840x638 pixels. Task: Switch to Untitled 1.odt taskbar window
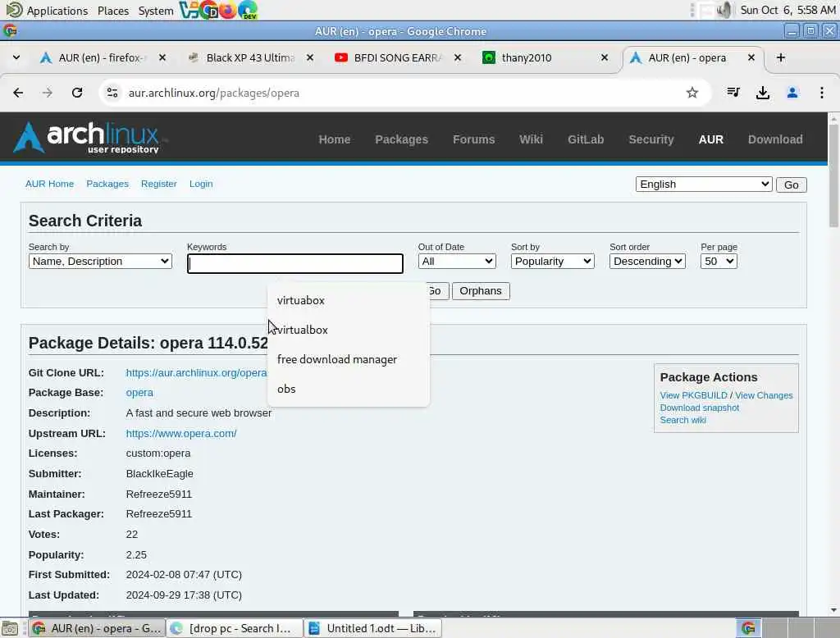(373, 628)
